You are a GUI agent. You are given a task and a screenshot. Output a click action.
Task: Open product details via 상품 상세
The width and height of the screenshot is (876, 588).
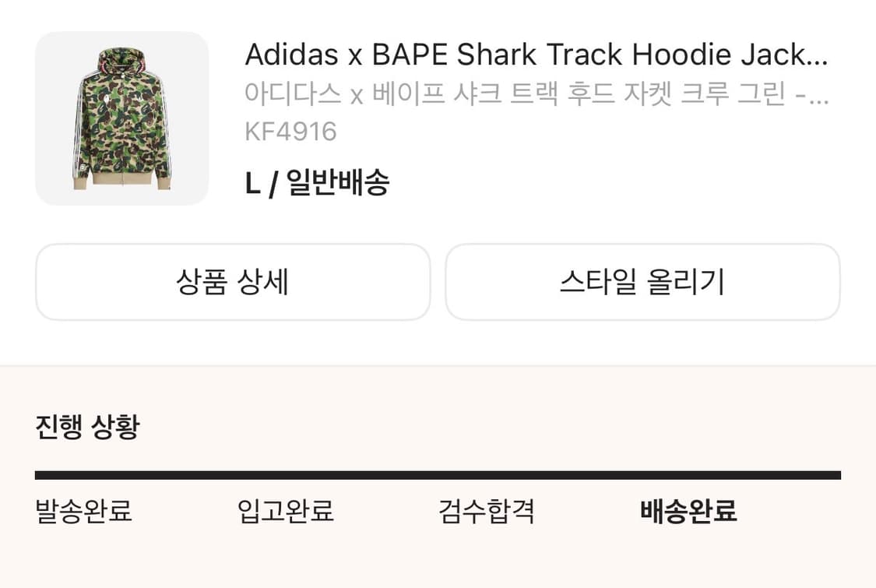230,283
